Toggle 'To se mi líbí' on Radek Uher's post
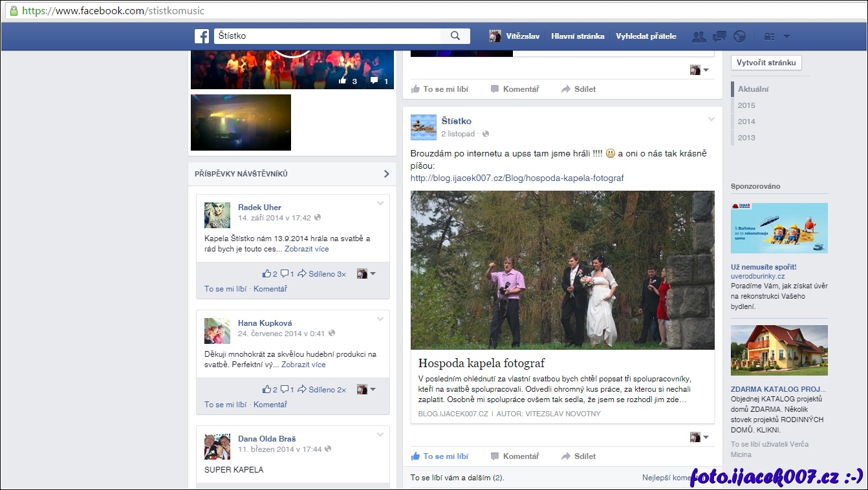 [x=225, y=289]
